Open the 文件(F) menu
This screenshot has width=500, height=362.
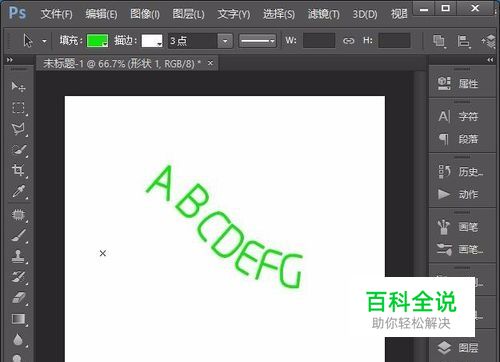click(56, 14)
